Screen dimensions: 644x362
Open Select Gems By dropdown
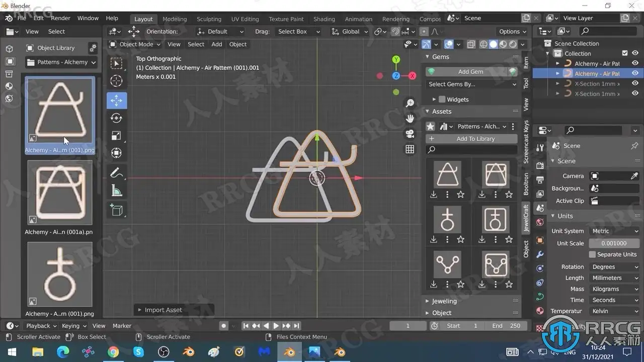[x=471, y=84]
